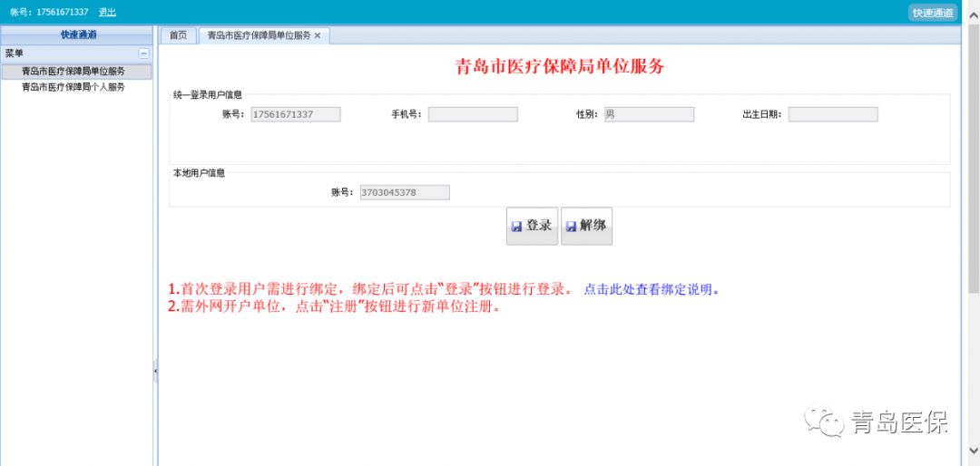Screen dimensions: 980x466
Task: Click the 性别 field
Action: point(648,114)
